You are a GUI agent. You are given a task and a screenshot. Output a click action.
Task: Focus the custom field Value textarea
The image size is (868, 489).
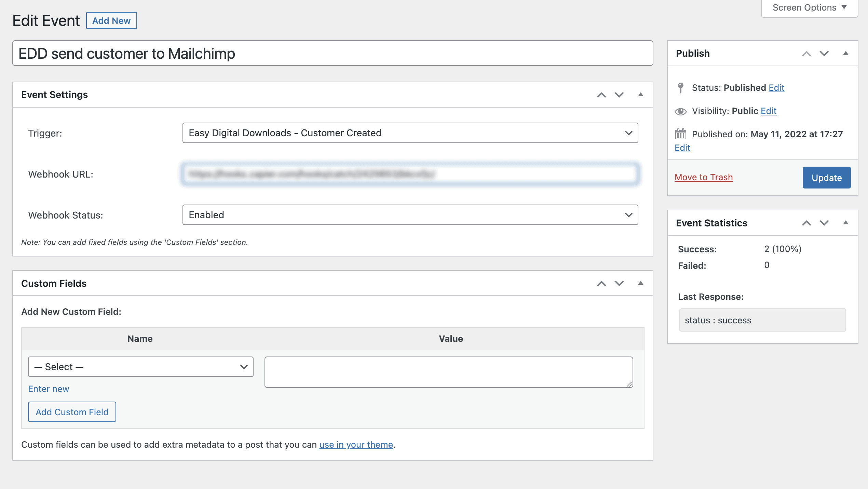(x=449, y=372)
